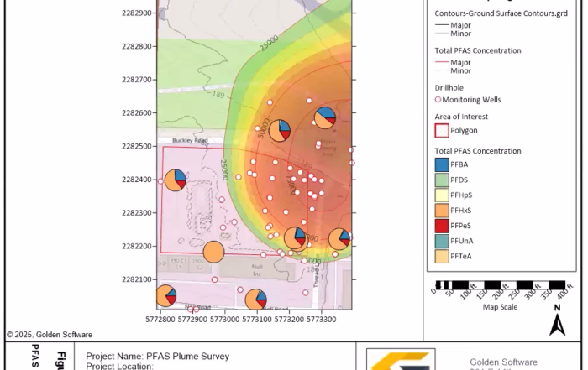Select the red PFPeS color swatch
Viewport: 588px width, 370px height.
[x=442, y=226]
